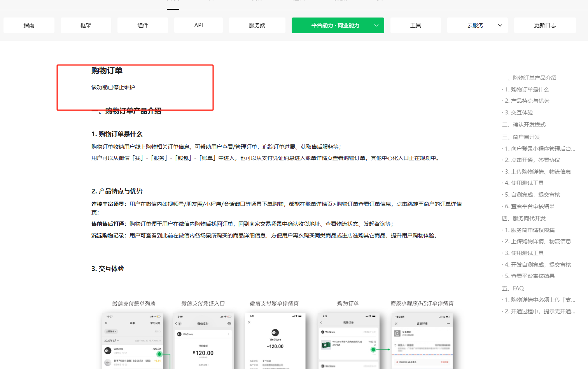Switch to the API tab
588x369 pixels.
[x=198, y=25]
